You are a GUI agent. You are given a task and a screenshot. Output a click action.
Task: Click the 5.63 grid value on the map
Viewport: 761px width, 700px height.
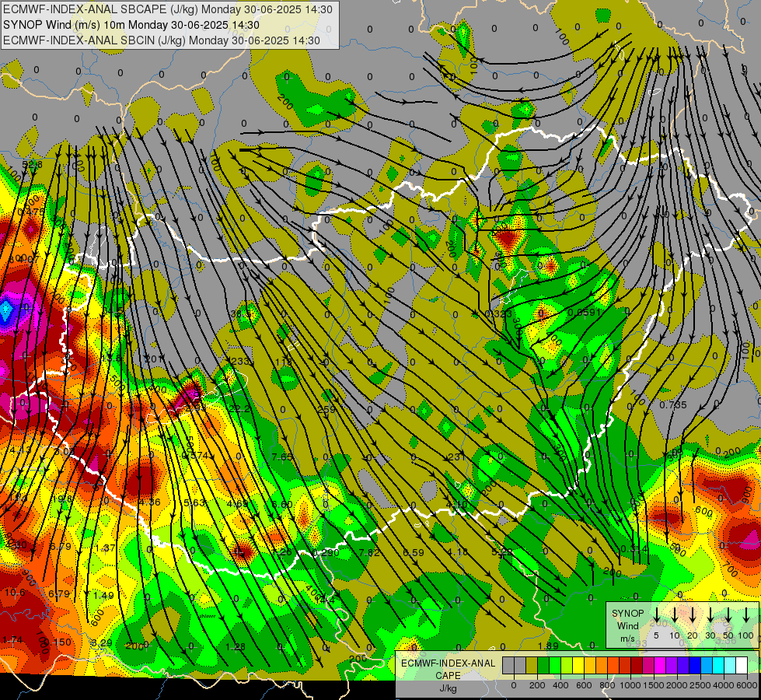tap(194, 502)
